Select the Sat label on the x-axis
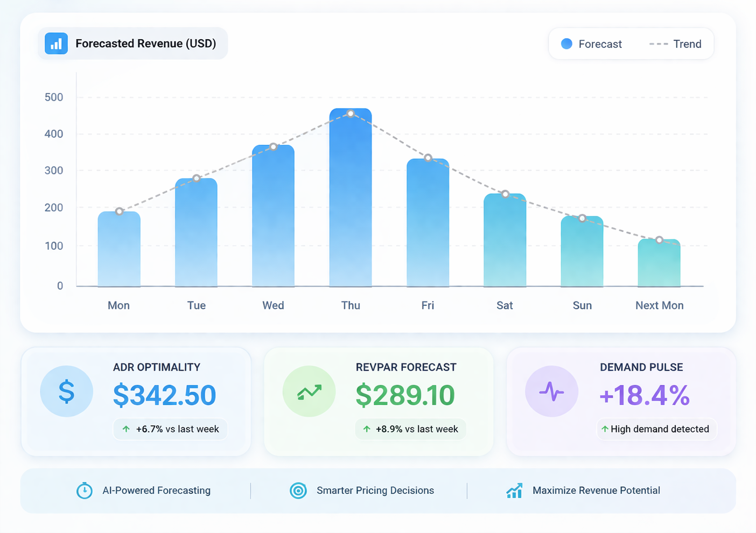Screen dimensions: 756x533 [505, 305]
